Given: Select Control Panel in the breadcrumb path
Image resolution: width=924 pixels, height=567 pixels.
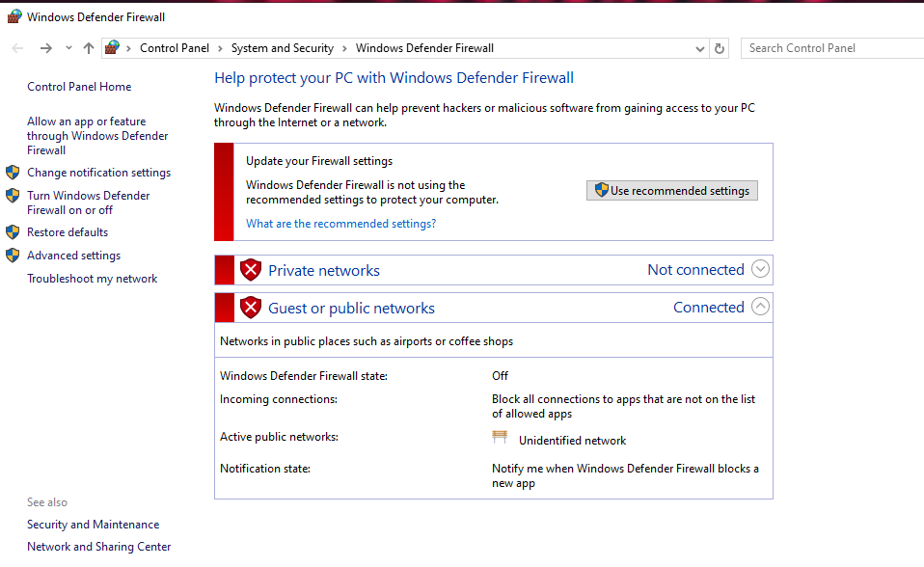Looking at the screenshot, I should point(174,48).
